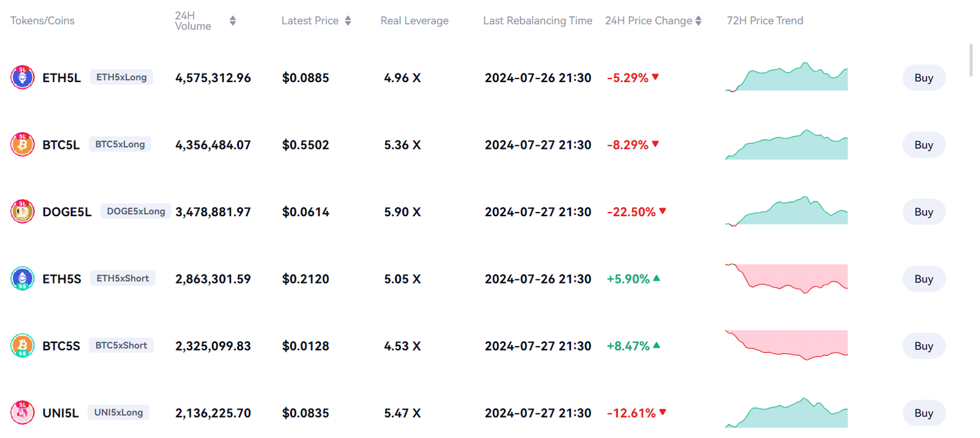980x438 pixels.
Task: Click the DOGE5xLong badge
Action: (135, 211)
